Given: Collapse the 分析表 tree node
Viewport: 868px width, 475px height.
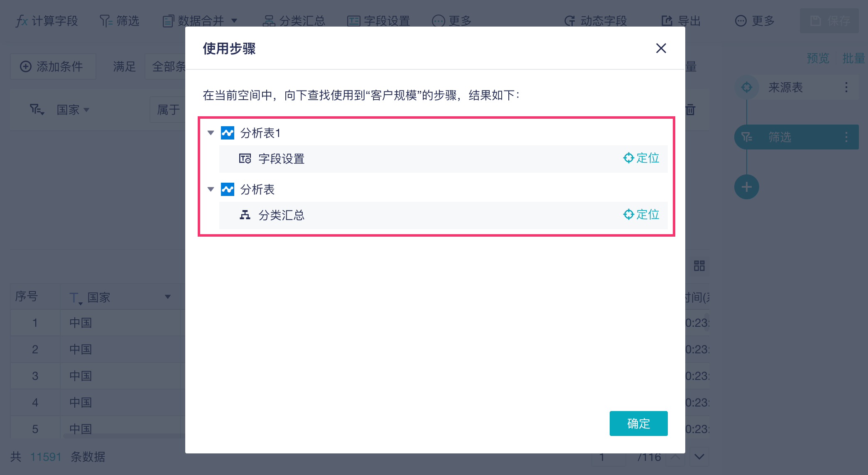Looking at the screenshot, I should [x=211, y=189].
